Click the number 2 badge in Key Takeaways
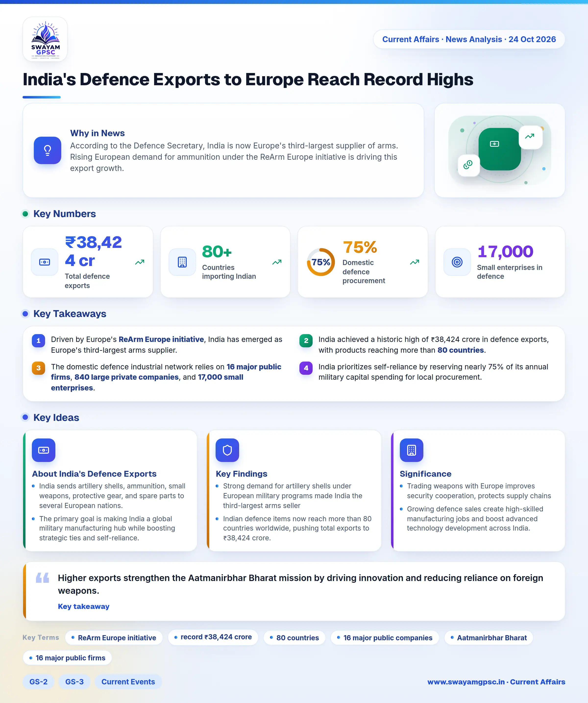 pyautogui.click(x=306, y=340)
